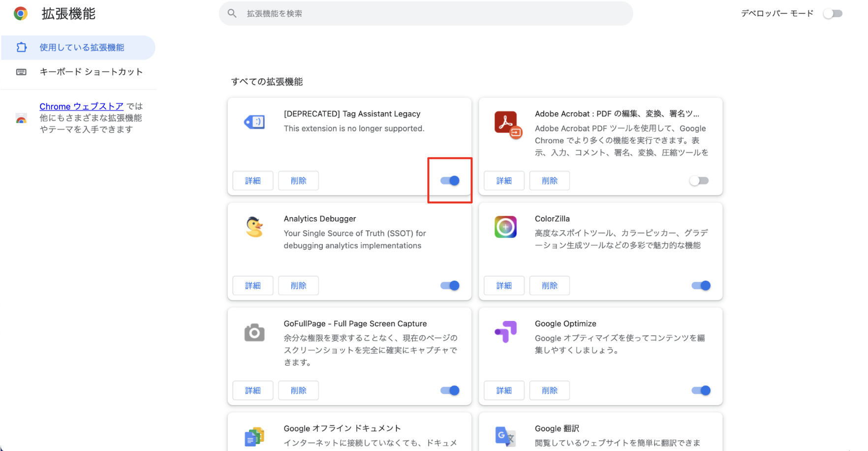
Task: Click the 拡張機能 page title
Action: coord(68,14)
